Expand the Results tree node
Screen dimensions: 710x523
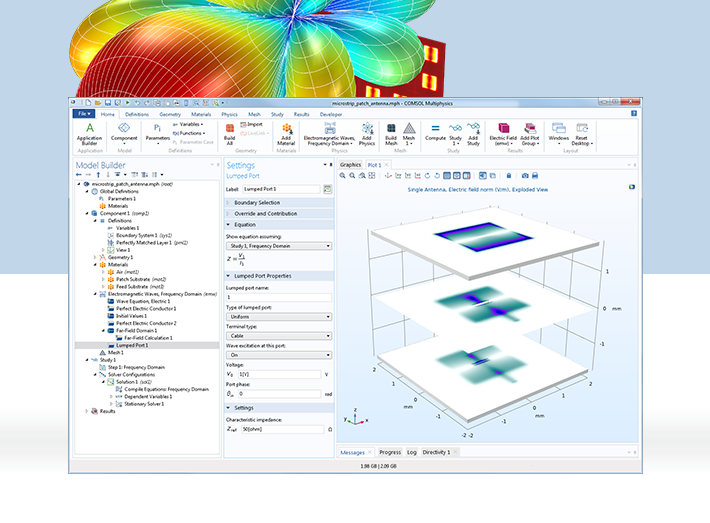86,411
